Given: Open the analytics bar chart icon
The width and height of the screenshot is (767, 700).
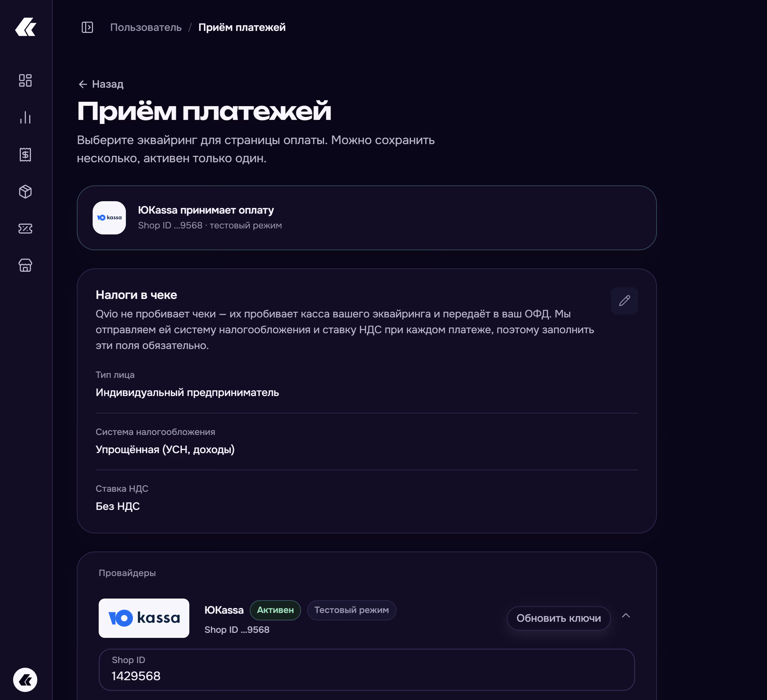Looking at the screenshot, I should (x=26, y=117).
